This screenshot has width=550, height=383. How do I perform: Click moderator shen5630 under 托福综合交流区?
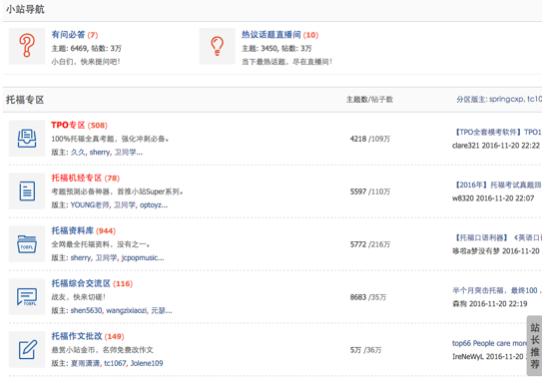86,310
